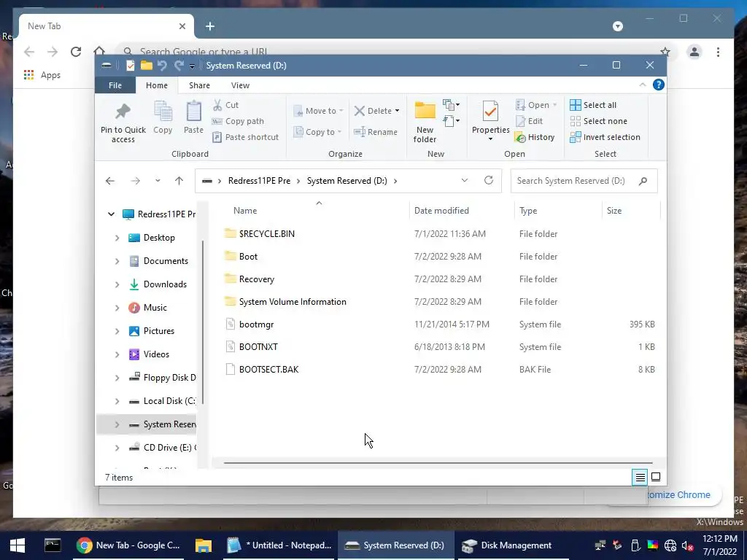Click Paste shortcut in ribbon
The image size is (747, 560).
coord(245,137)
